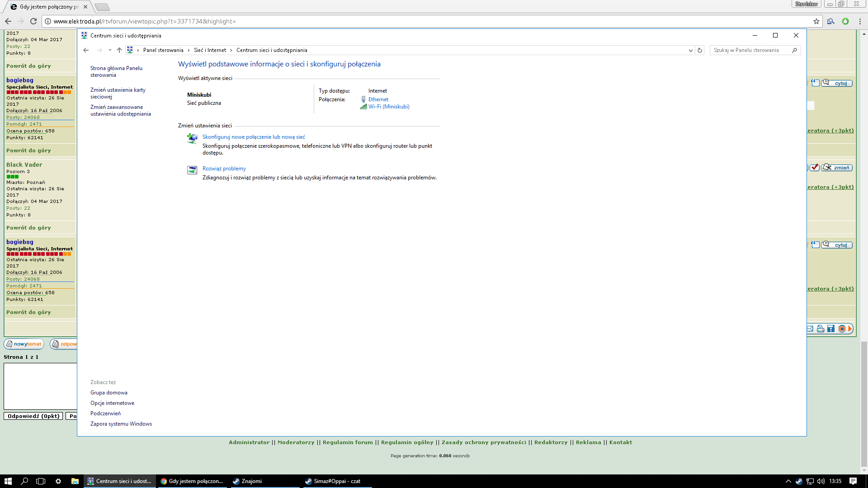The height and width of the screenshot is (488, 868).
Task: Show hidden tray icons chevron
Action: 788,481
